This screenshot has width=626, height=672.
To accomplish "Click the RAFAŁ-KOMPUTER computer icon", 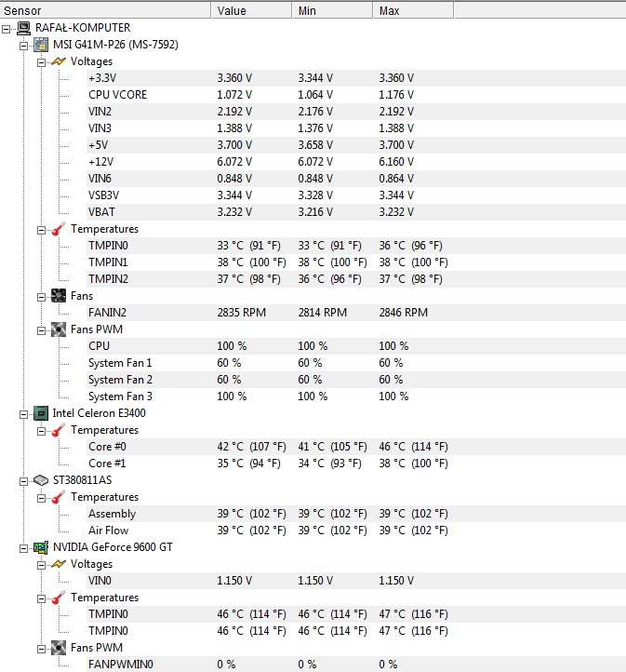I will point(23,28).
